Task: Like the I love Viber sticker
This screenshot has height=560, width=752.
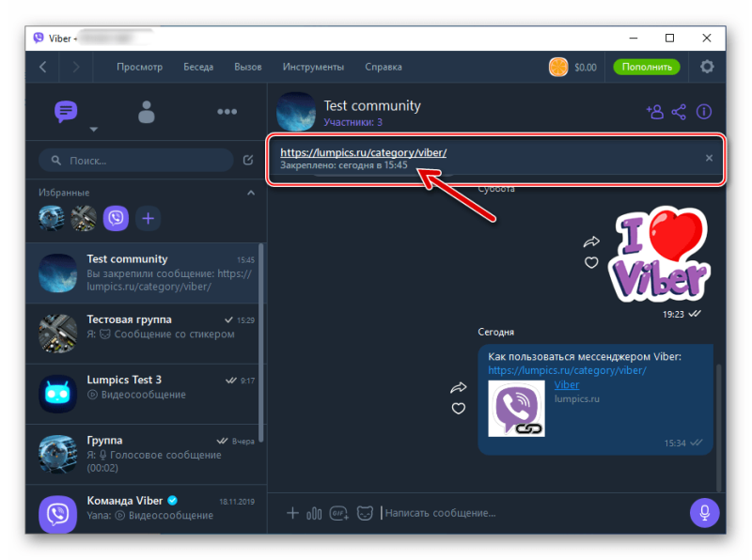Action: pos(591,263)
